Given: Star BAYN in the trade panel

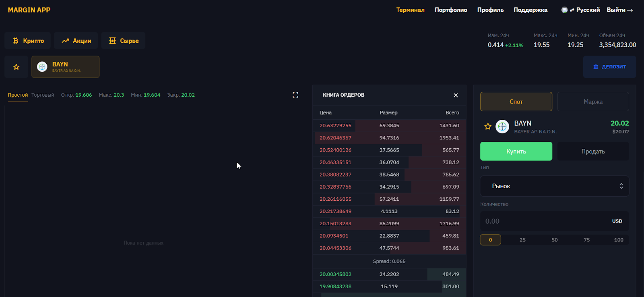Looking at the screenshot, I should pos(488,127).
